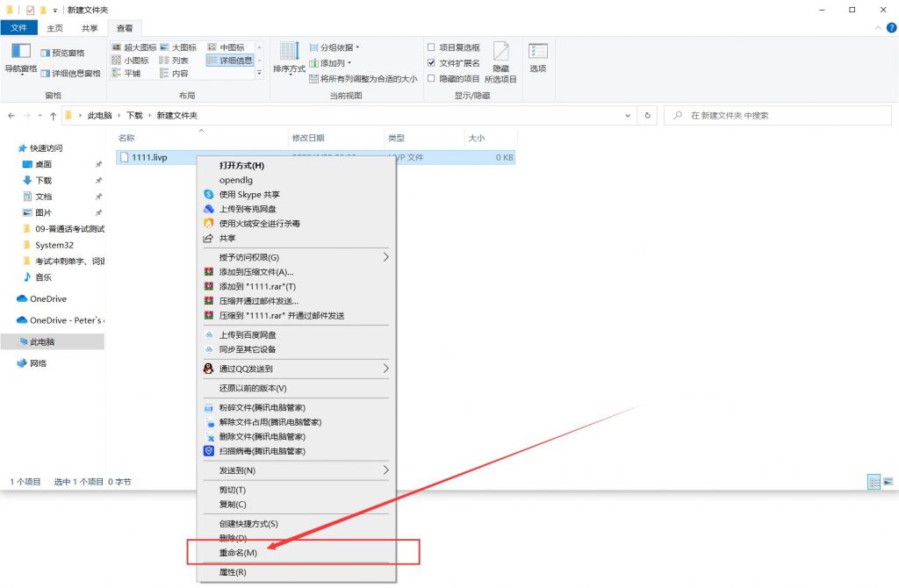Click the Preview pane icon
Screen dimensions: 899x588
click(x=46, y=53)
